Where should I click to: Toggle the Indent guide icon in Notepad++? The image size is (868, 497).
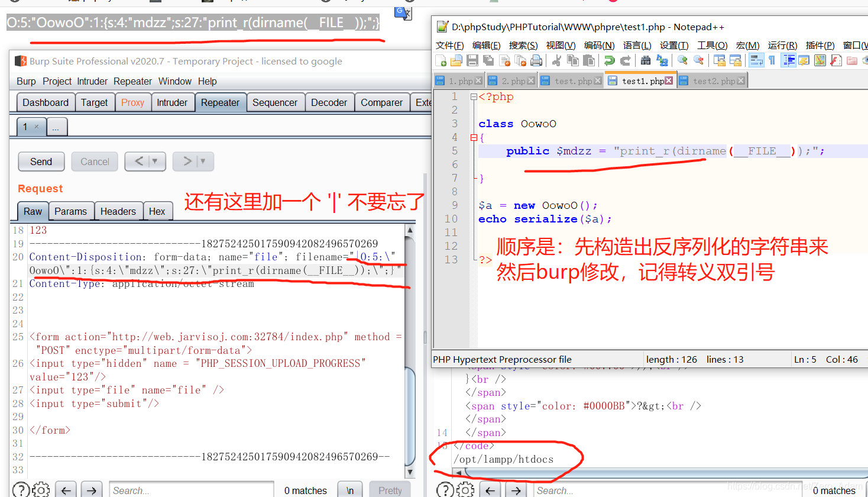(x=788, y=60)
